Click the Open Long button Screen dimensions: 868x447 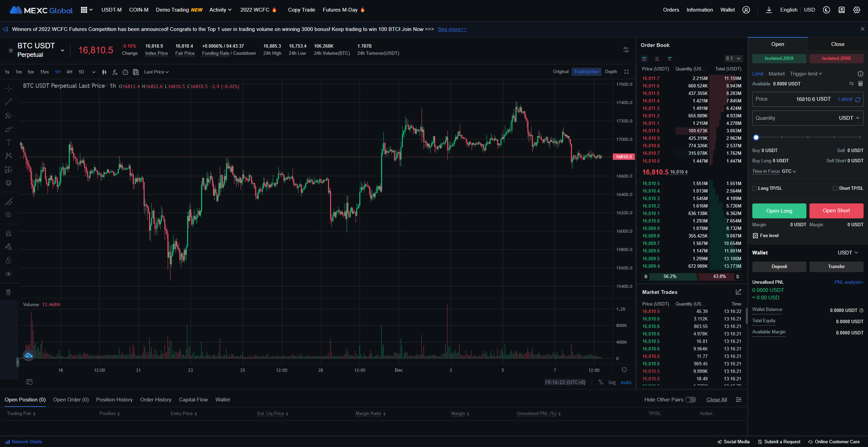779,211
